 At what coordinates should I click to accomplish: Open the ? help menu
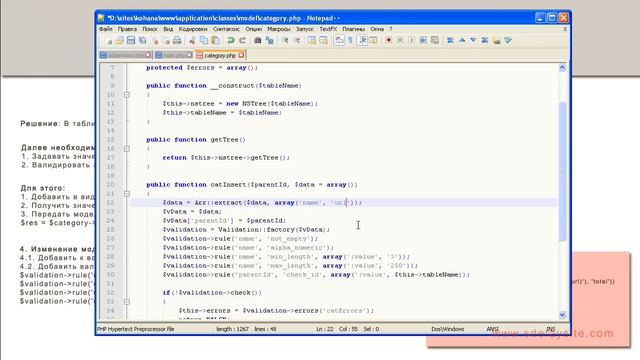point(391,29)
